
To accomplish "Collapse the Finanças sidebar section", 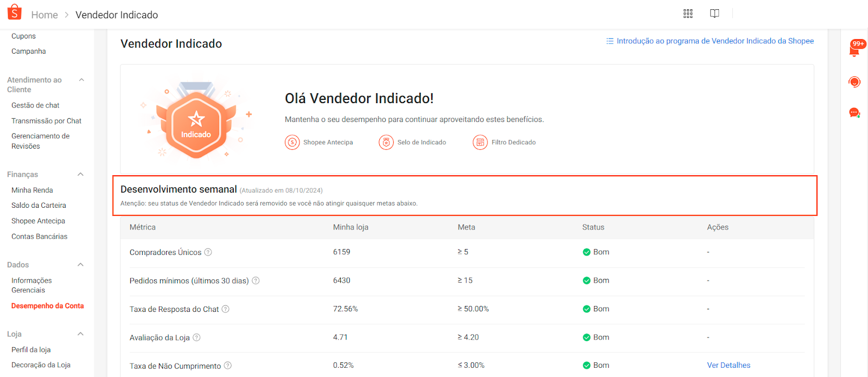I will pyautogui.click(x=81, y=174).
